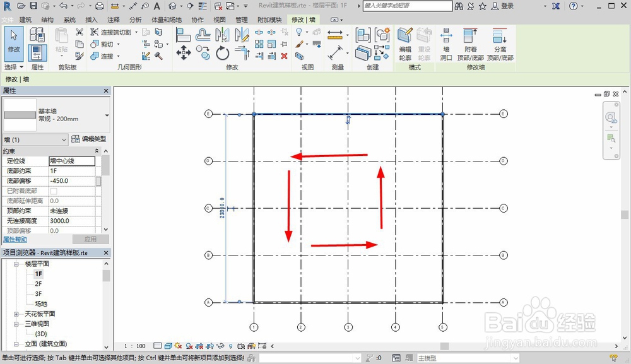631x364 pixels.
Task: Open the wall type selector dropdown
Action: 107,115
